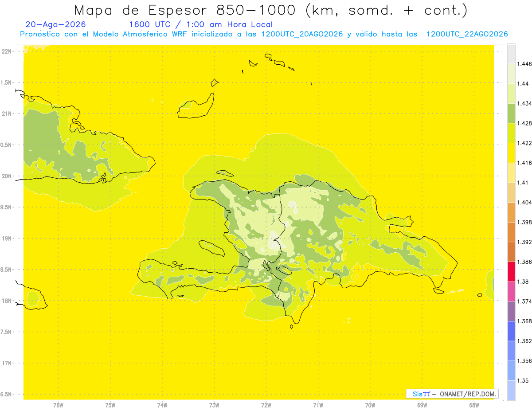The width and height of the screenshot is (532, 411).
Task: Click the latitude label '19N'
Action: pos(7,239)
